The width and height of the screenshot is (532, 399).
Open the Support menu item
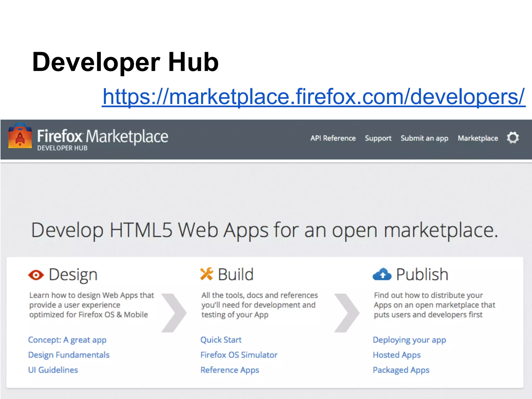tap(378, 138)
